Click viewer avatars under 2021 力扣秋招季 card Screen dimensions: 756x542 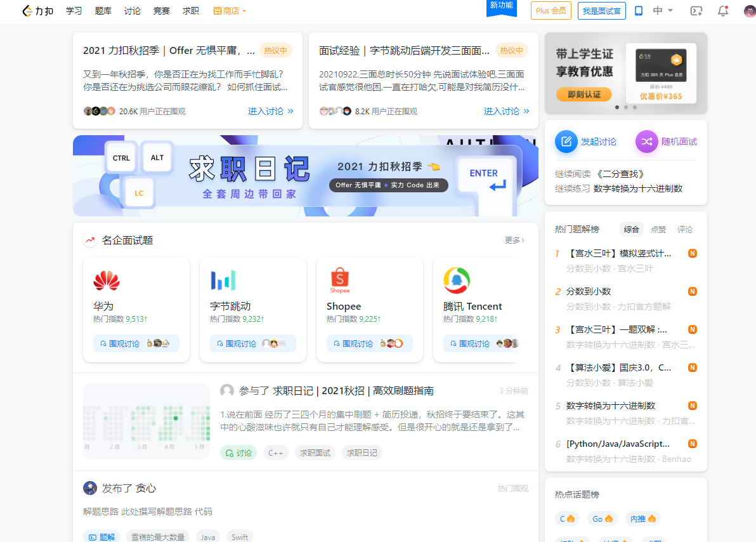tap(100, 111)
